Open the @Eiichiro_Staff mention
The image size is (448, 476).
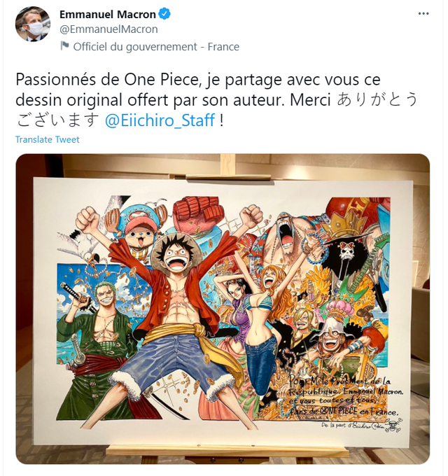pos(160,120)
